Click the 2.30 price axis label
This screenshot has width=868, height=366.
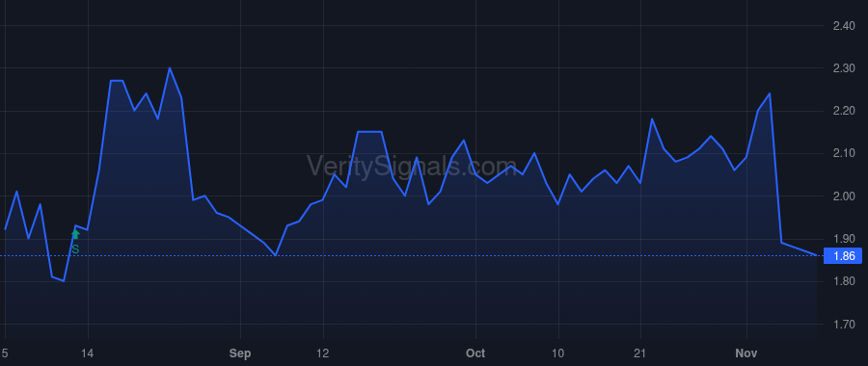[x=844, y=68]
